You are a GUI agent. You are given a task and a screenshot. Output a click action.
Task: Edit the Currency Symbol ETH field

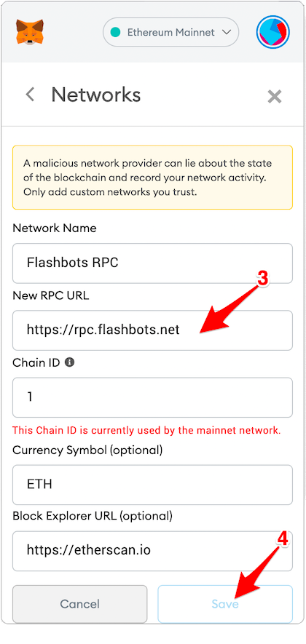[152, 485]
